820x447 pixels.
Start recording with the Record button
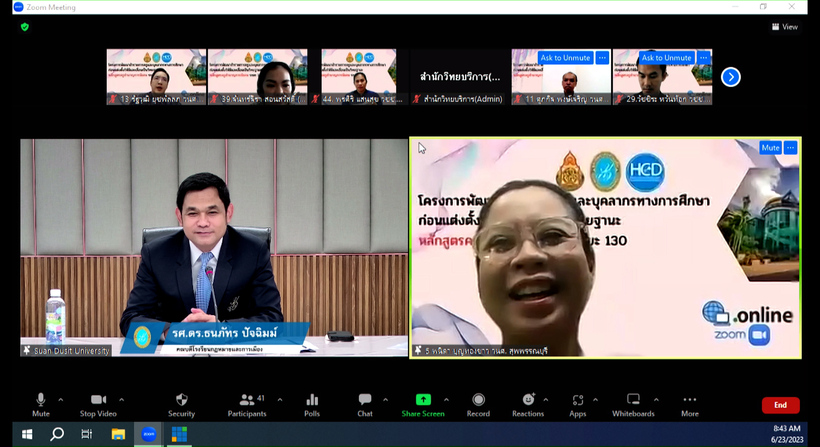pos(478,404)
